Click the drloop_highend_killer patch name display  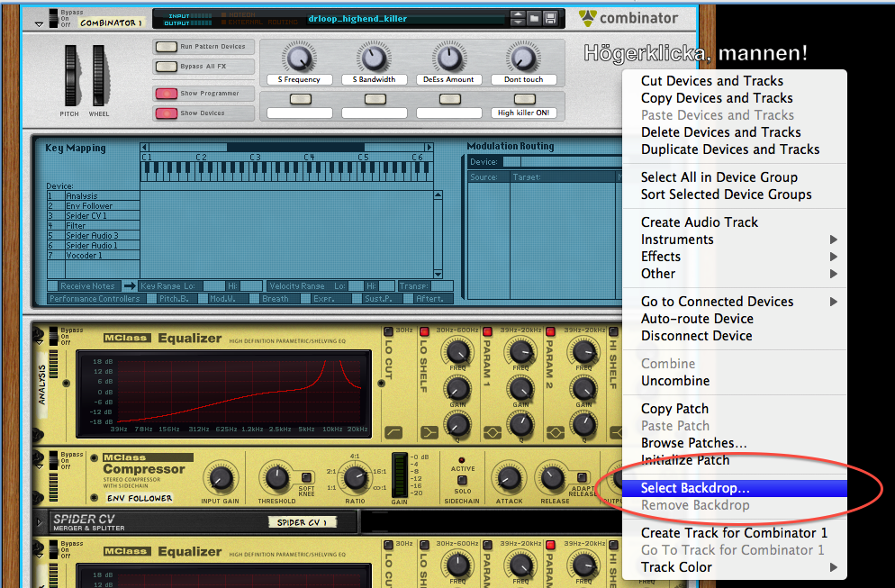point(406,19)
